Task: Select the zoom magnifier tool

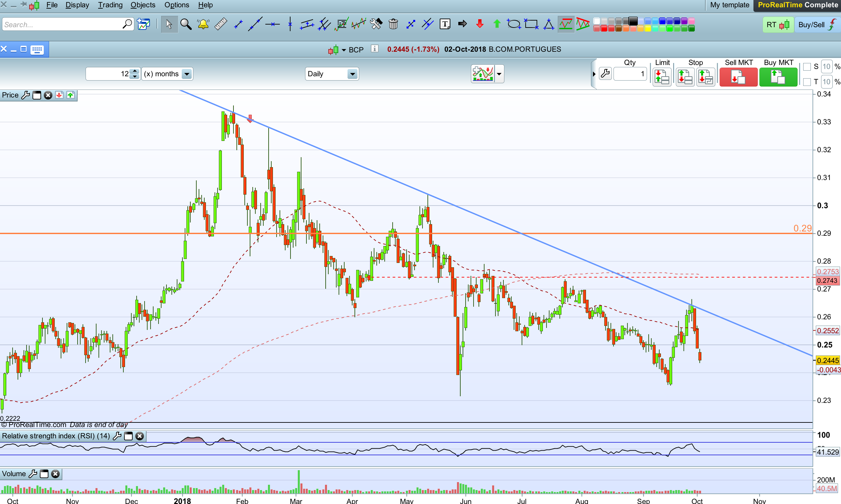Action: [x=186, y=25]
